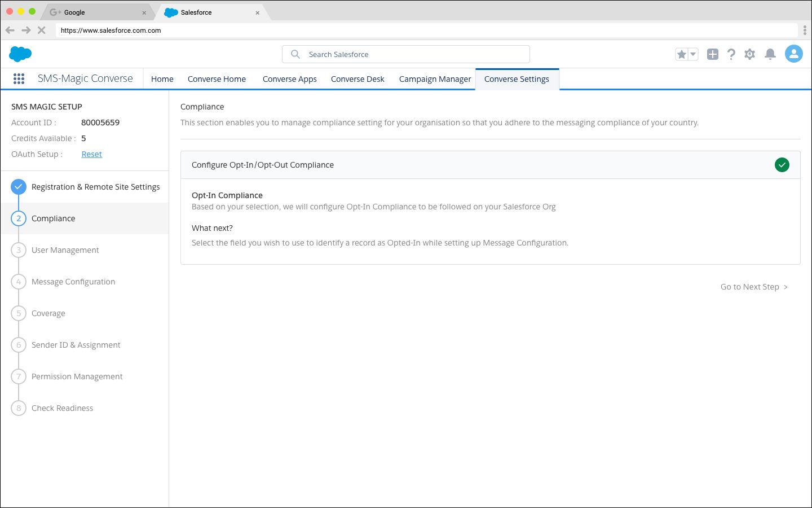Screen dimensions: 812x508
Task: Open the Home navigation tab
Action: pos(162,79)
